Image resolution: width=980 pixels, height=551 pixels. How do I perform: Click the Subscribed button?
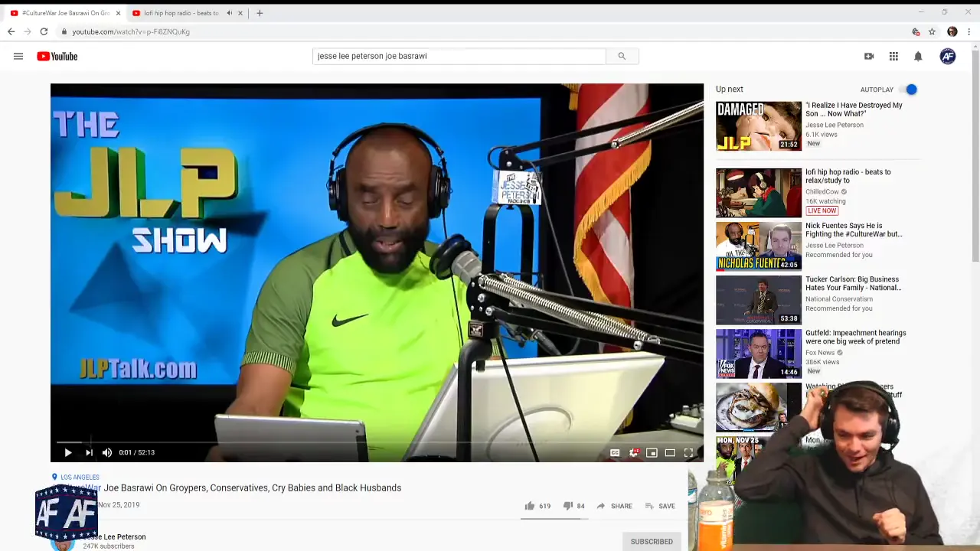click(x=652, y=541)
